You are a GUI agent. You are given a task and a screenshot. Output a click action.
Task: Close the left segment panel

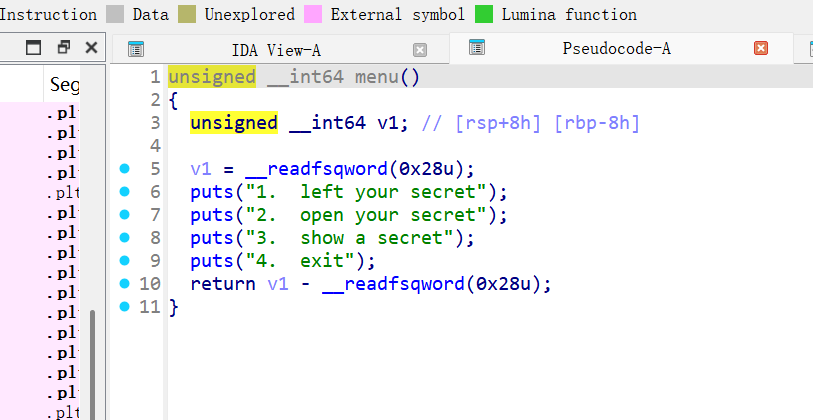pos(92,48)
